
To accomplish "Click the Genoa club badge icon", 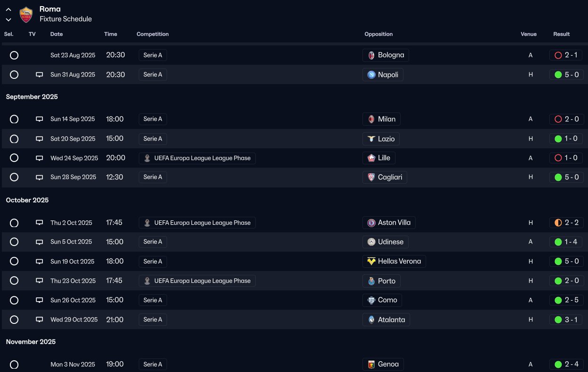I will pos(371,364).
